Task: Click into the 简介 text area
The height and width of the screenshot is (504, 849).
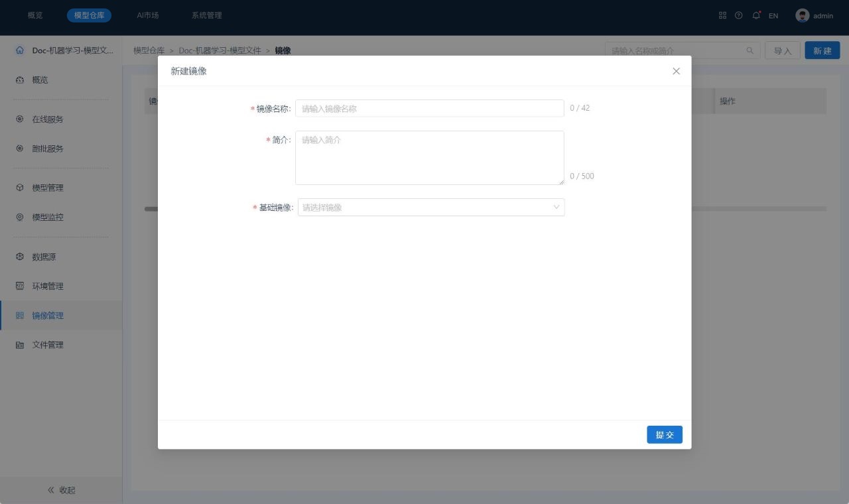Action: (429, 158)
